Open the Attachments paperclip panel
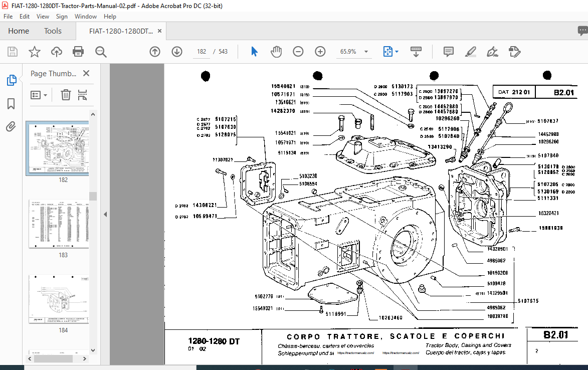This screenshot has height=370, width=588. coord(11,127)
